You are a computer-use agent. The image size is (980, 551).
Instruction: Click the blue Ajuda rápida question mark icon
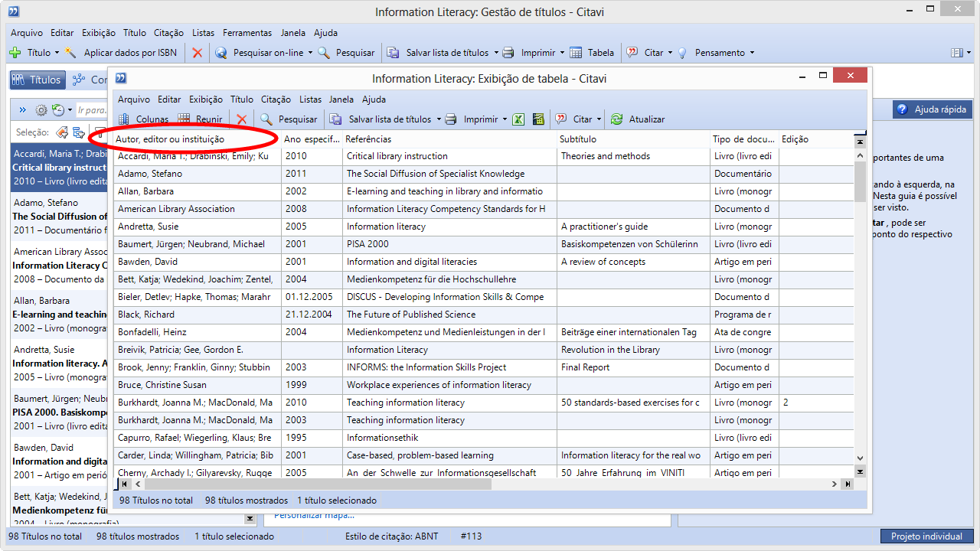coord(903,109)
